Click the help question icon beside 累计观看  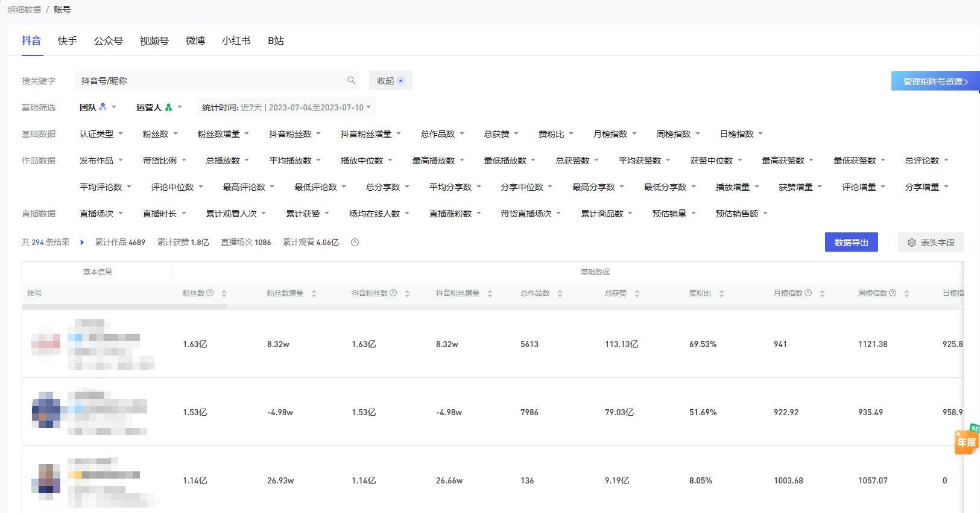click(355, 242)
